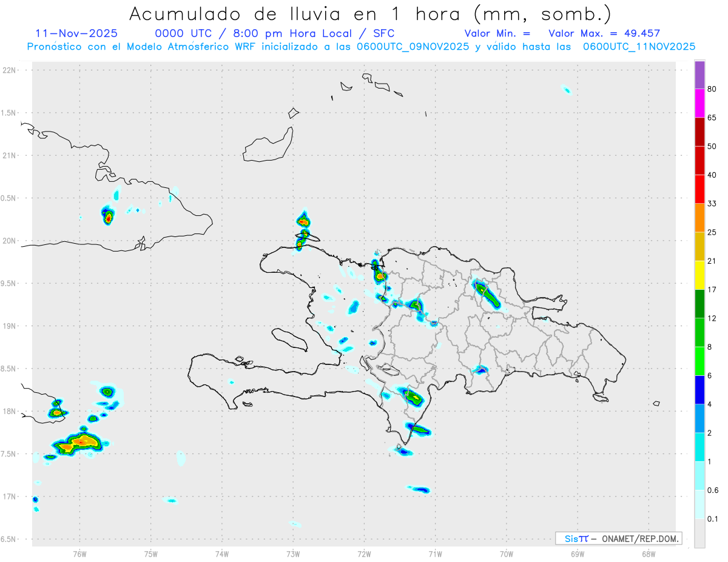Click the '18N' latitude label
Image resolution: width=728 pixels, height=562 pixels.
pyautogui.click(x=10, y=411)
